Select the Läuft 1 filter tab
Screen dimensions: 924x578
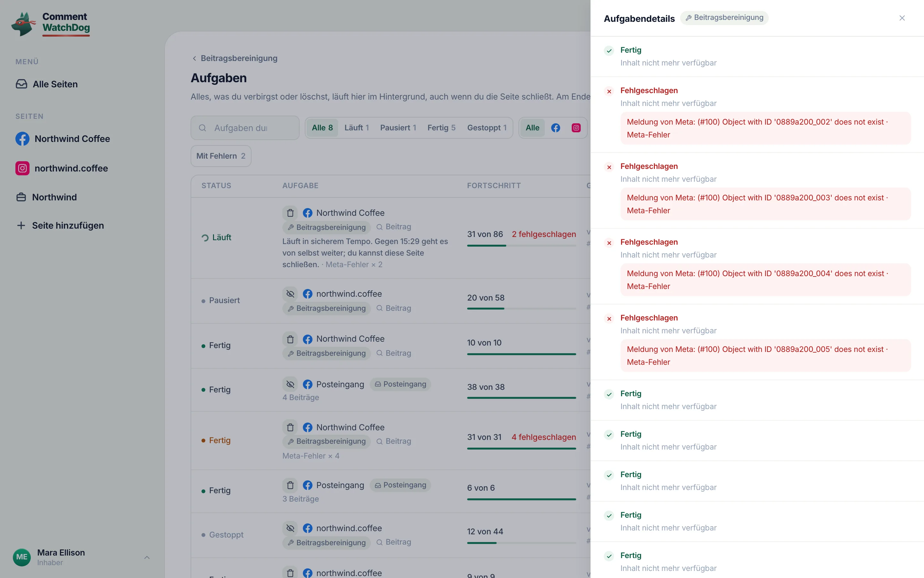(x=357, y=128)
